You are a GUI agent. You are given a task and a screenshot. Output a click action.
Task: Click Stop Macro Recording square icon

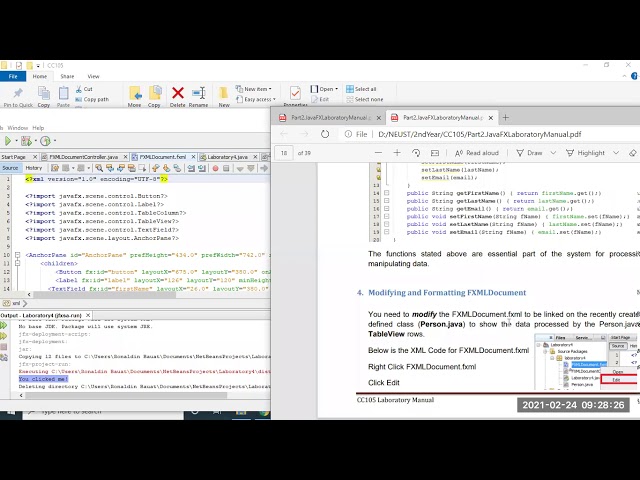pos(226,168)
